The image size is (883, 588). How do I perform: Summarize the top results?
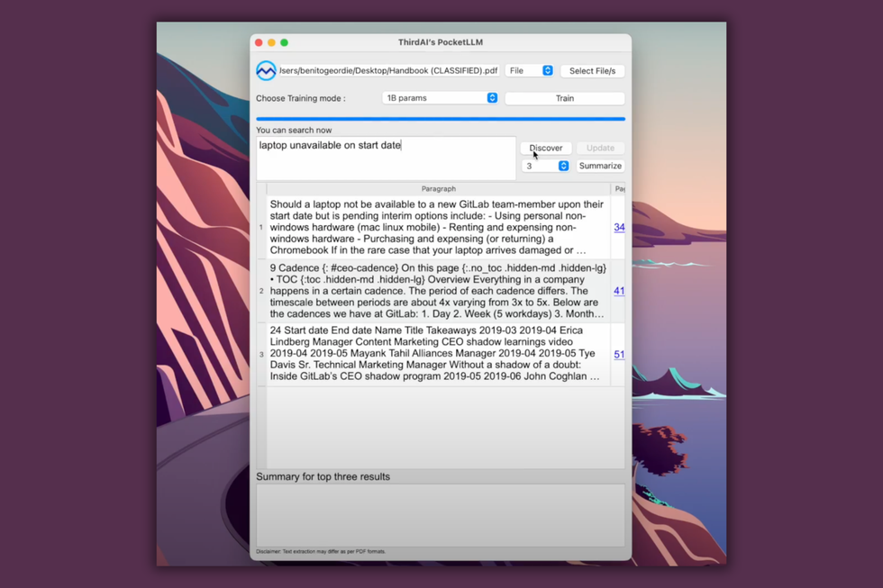pos(600,166)
